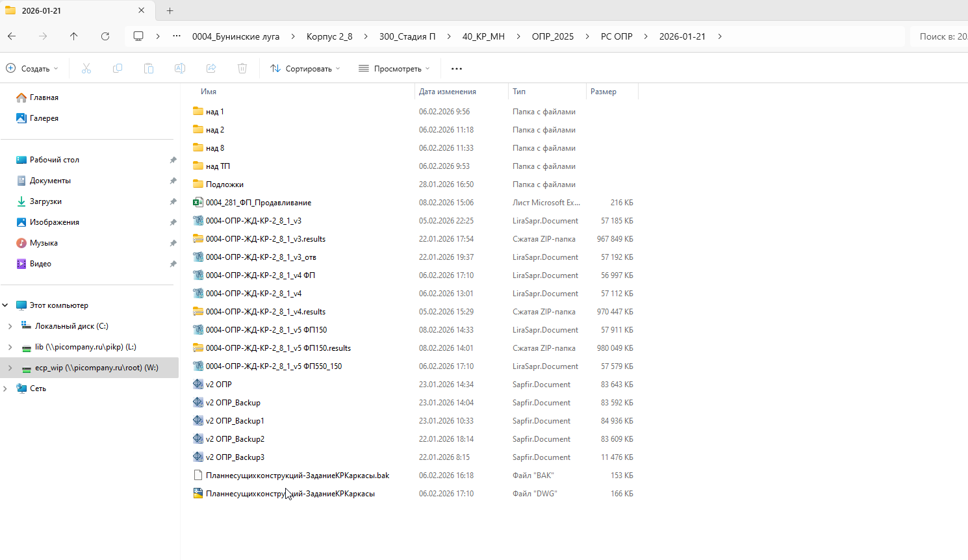Select file v2 ОПР_Backup2
The width and height of the screenshot is (968, 560).
click(235, 439)
